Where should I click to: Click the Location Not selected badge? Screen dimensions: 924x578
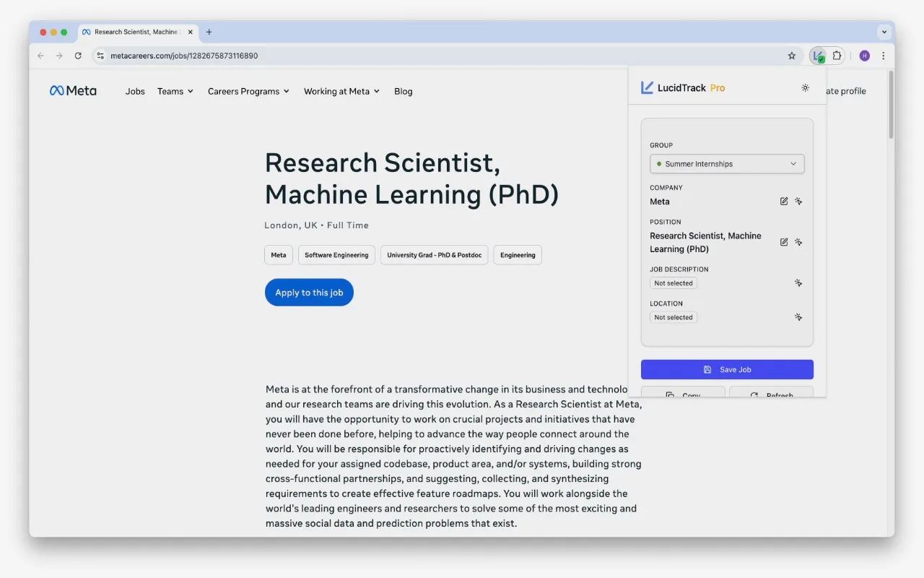tap(674, 317)
